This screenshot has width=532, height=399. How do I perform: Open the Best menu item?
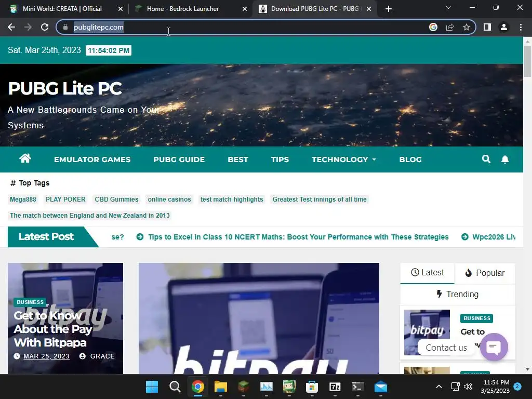(x=238, y=159)
